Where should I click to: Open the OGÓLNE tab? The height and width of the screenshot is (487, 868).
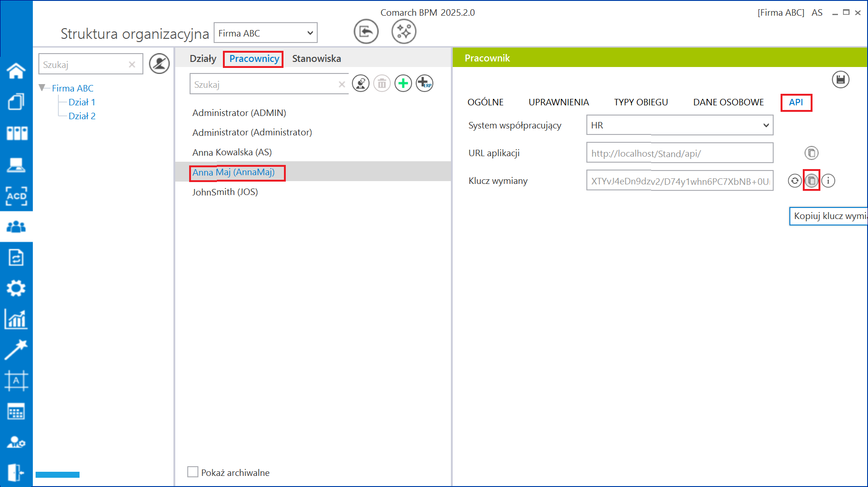(x=486, y=102)
